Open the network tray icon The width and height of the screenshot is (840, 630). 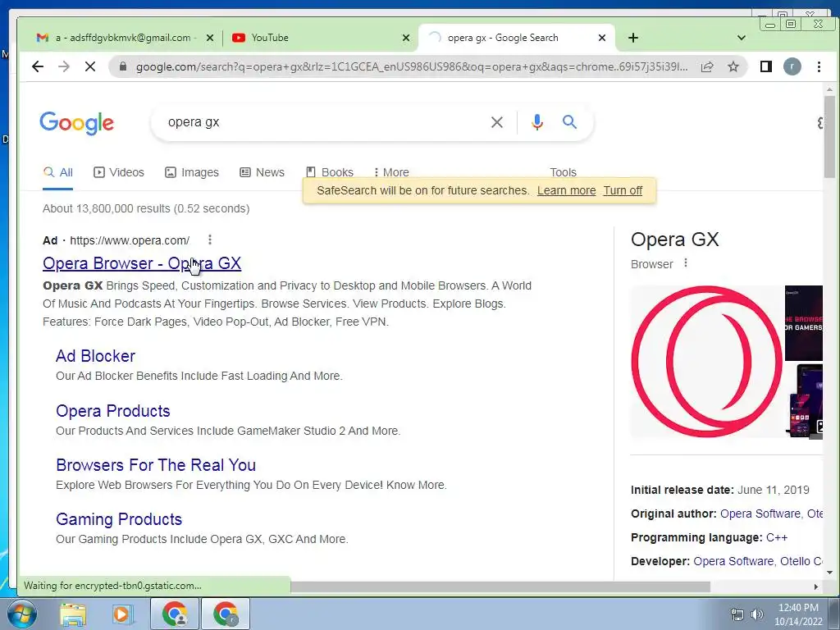coord(737,614)
